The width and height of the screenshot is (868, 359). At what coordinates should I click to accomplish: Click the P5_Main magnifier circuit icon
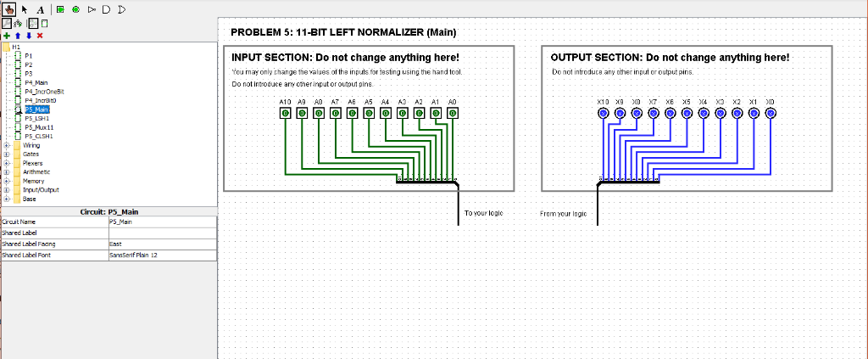click(x=19, y=109)
